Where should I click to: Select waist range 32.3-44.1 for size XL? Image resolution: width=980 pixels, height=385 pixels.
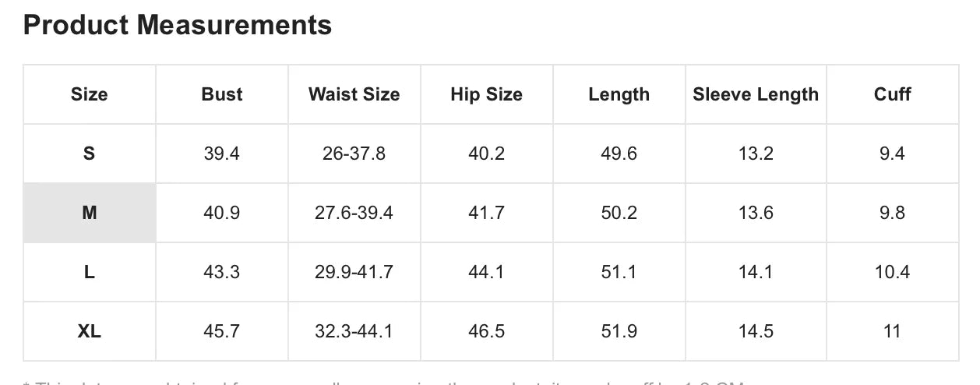354,331
